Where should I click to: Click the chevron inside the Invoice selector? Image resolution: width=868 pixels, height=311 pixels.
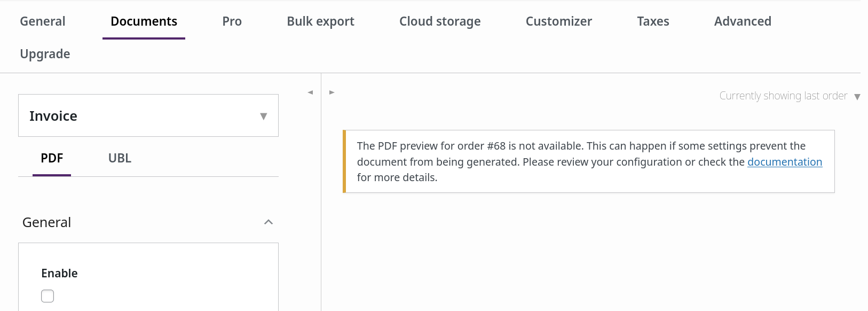pyautogui.click(x=263, y=115)
